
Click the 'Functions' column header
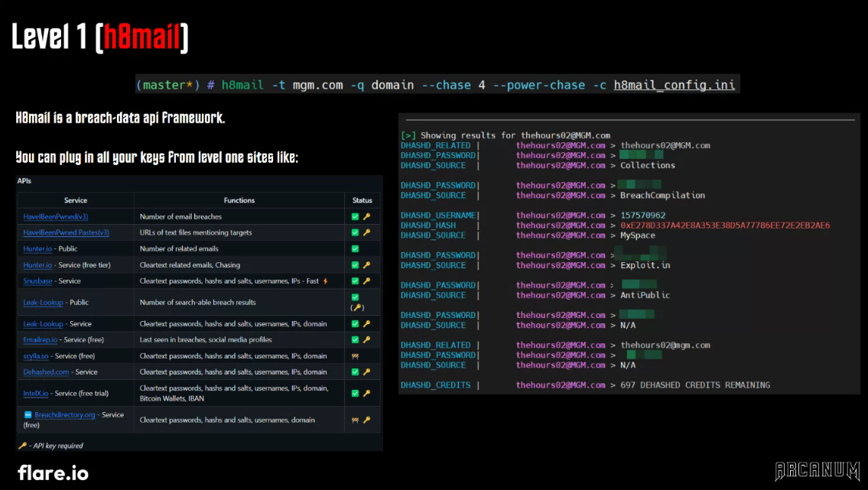[x=239, y=200]
